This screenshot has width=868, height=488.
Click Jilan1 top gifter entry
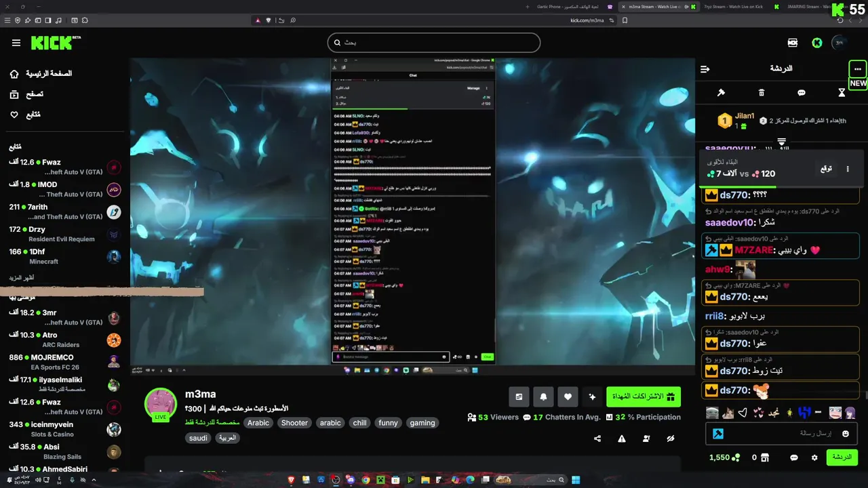click(736, 121)
